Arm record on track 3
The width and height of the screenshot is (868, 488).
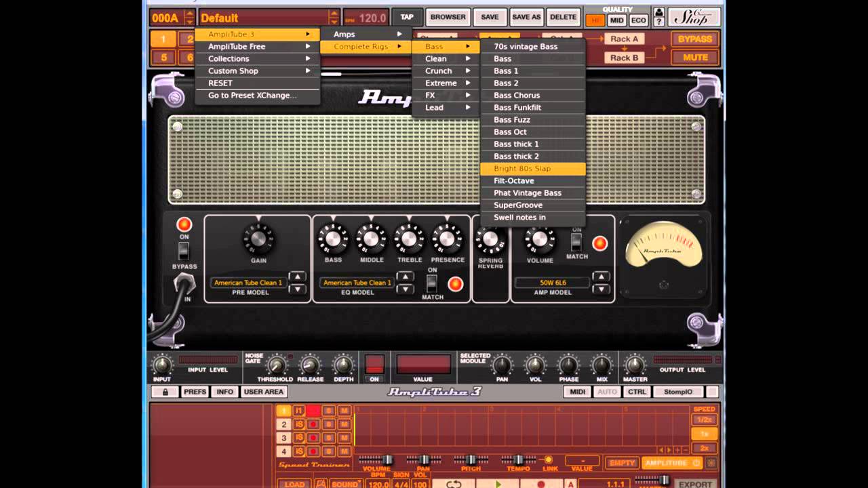coord(313,438)
